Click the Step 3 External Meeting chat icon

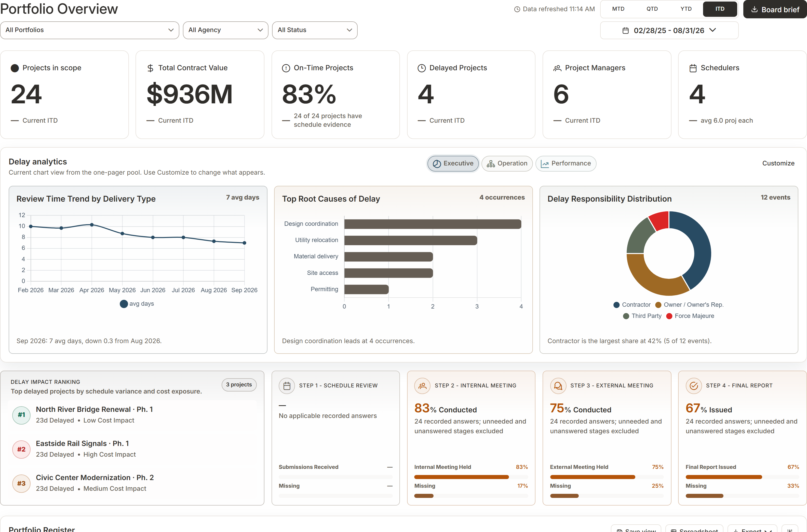[558, 386]
